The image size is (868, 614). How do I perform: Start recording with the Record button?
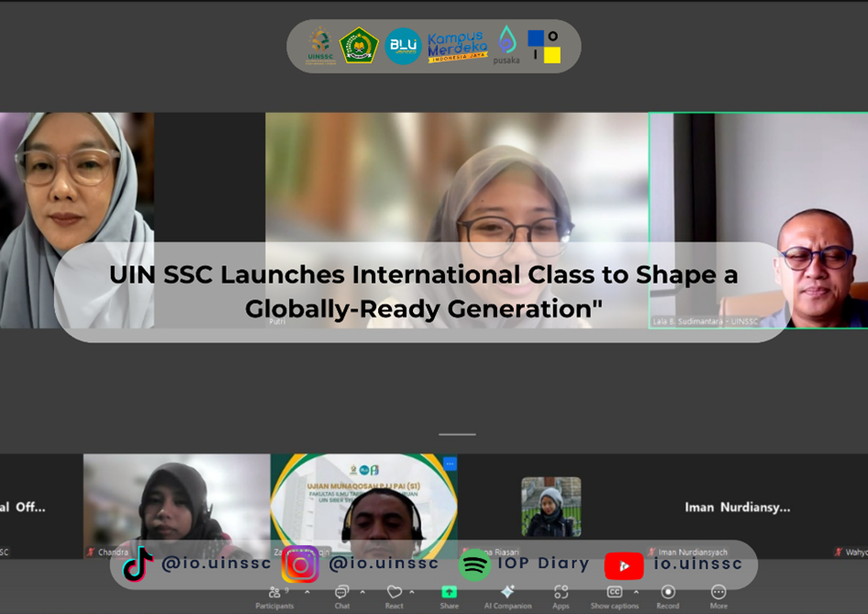click(668, 597)
